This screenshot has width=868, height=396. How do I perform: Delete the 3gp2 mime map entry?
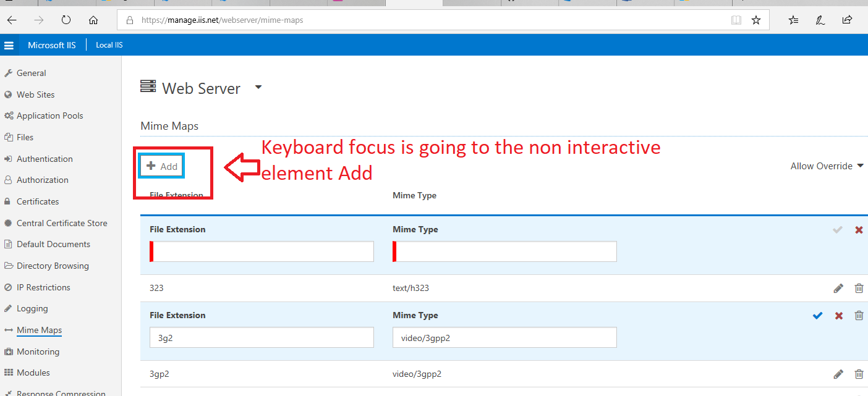(x=859, y=374)
